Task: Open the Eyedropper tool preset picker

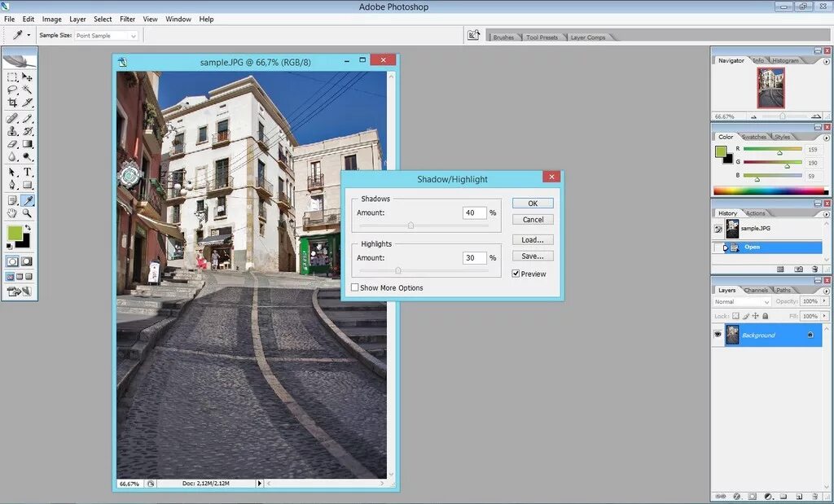Action: pyautogui.click(x=29, y=36)
